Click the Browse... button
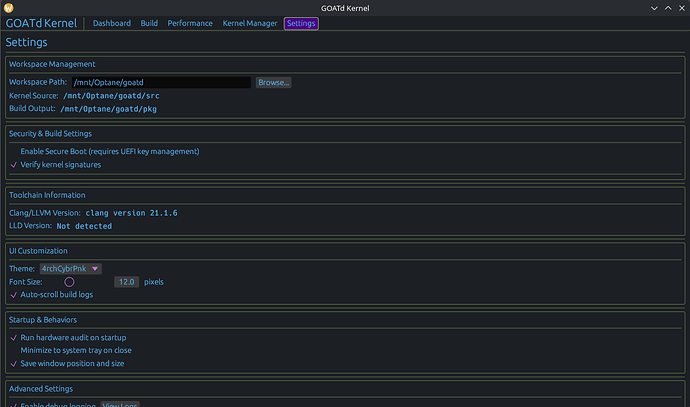The width and height of the screenshot is (690, 407). coord(273,82)
